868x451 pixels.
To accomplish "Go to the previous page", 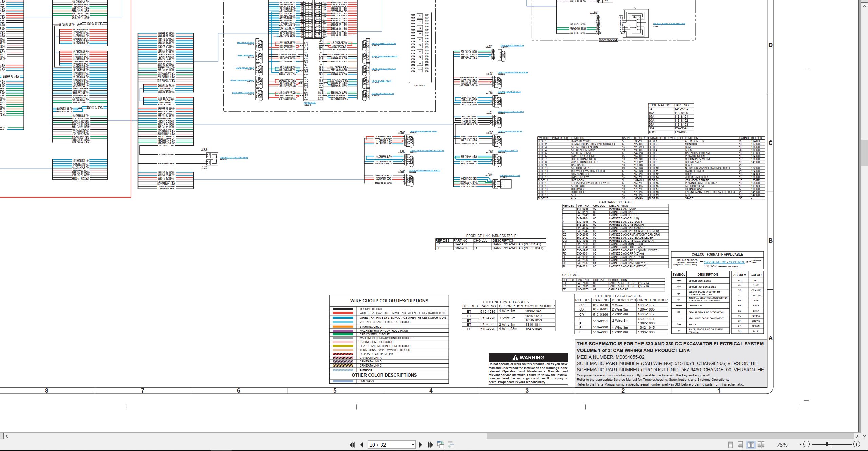I will tap(362, 445).
